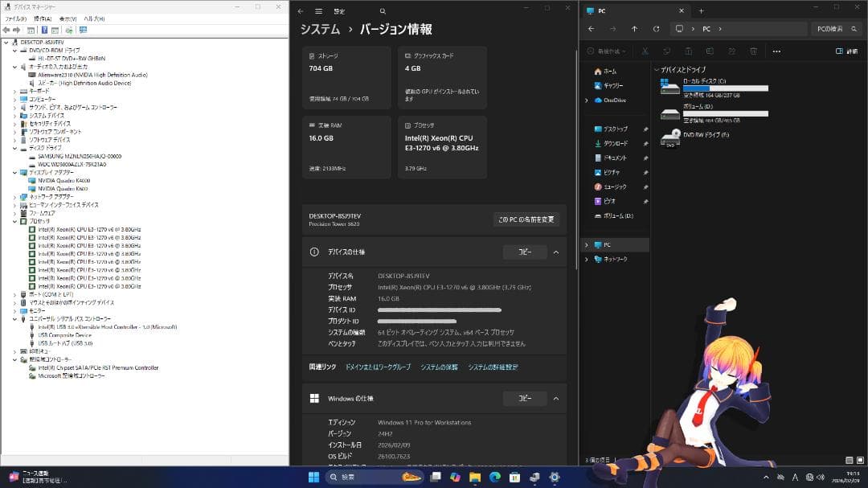Click the search icon in Settings
The width and height of the screenshot is (868, 488).
click(x=383, y=11)
